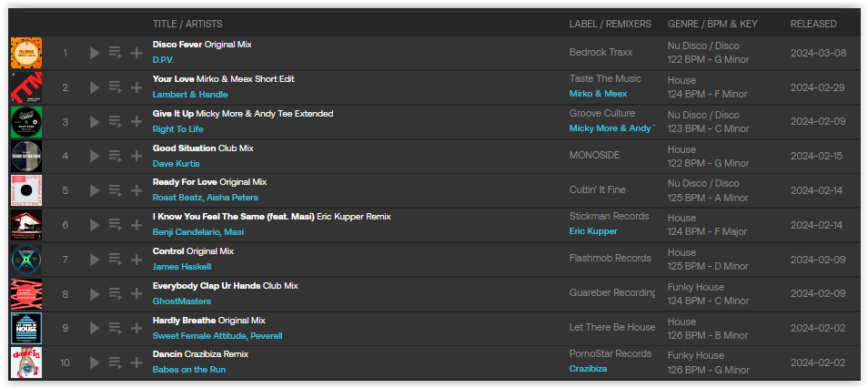Image resolution: width=868 pixels, height=388 pixels.
Task: Play the Disco Fever track
Action: (x=95, y=53)
